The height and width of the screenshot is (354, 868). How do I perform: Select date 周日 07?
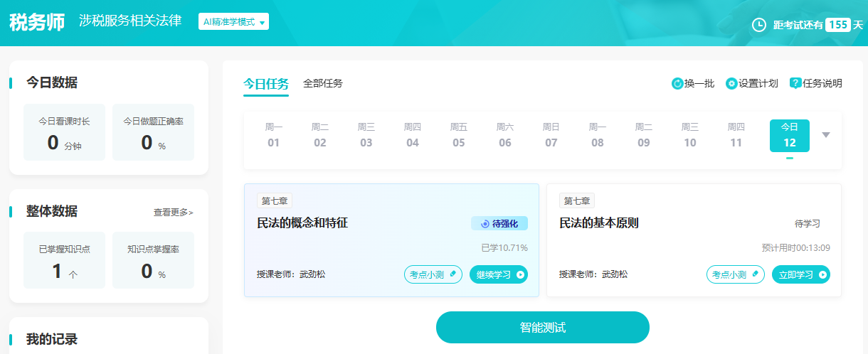click(x=551, y=135)
